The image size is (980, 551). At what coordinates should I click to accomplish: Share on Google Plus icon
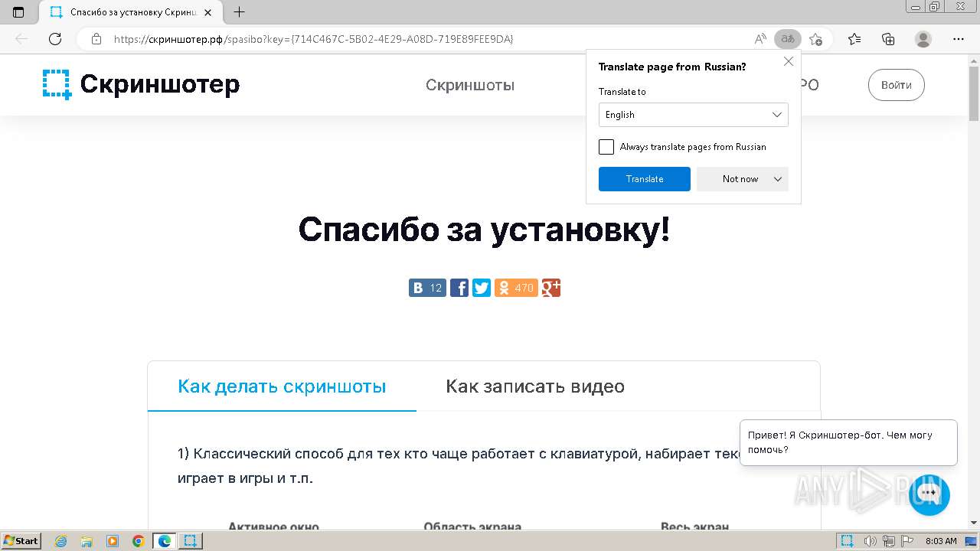(x=551, y=288)
